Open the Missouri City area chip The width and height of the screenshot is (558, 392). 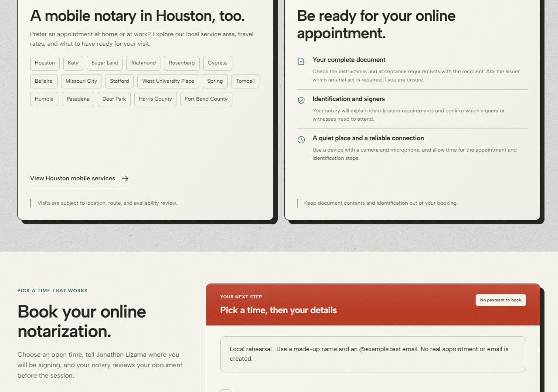81,81
